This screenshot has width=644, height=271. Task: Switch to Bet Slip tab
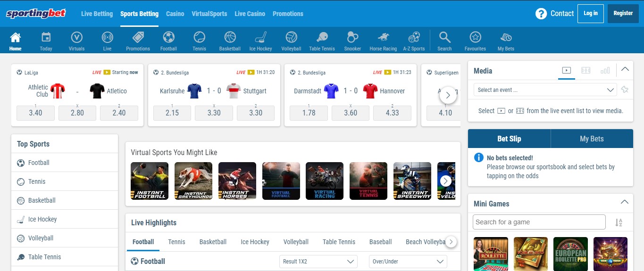tap(509, 139)
